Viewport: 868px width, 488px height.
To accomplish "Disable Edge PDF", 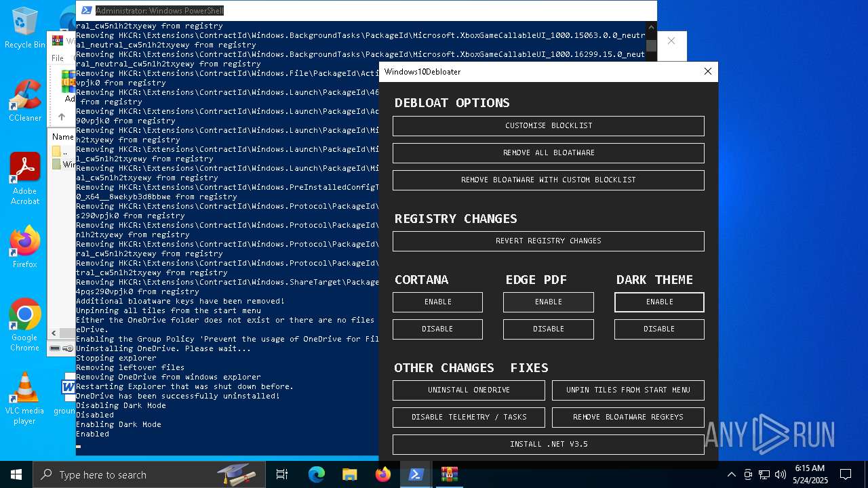I will (x=548, y=329).
